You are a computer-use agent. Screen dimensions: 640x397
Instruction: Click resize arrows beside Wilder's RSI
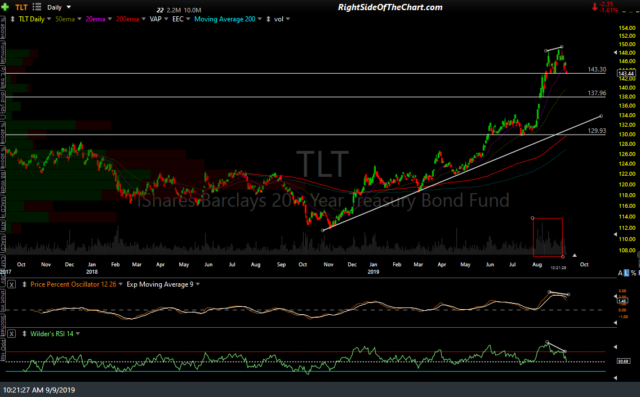click(x=24, y=334)
